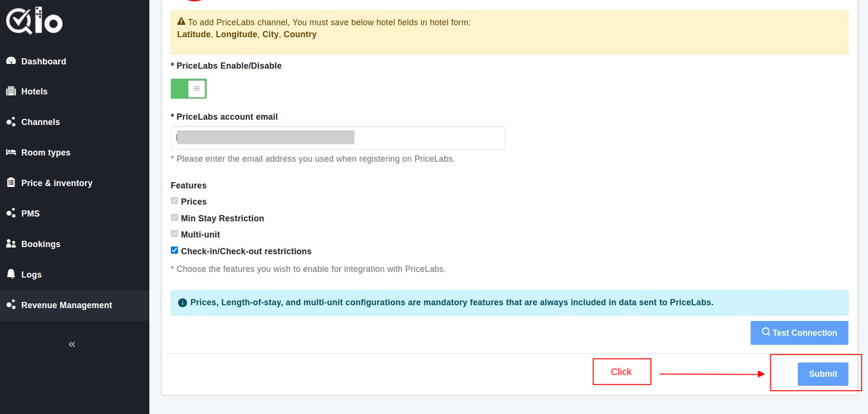Click the Bookings people icon
The width and height of the screenshot is (868, 414).
click(x=11, y=244)
